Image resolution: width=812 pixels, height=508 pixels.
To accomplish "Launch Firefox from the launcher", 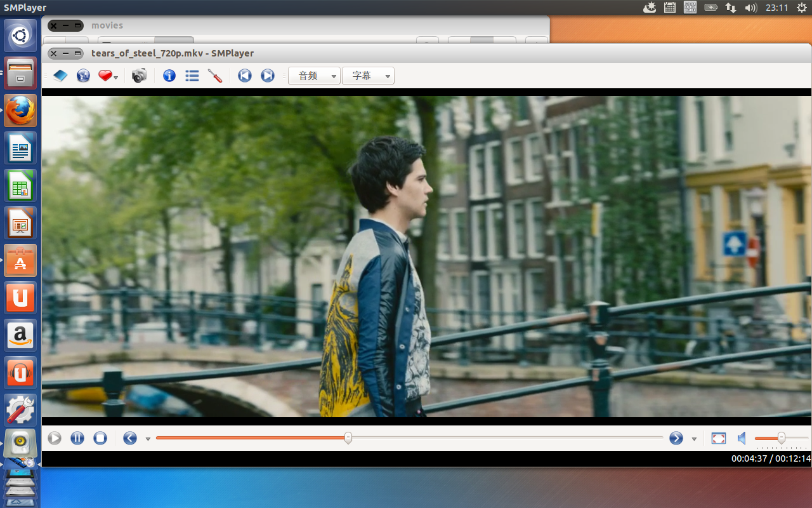I will pyautogui.click(x=20, y=110).
